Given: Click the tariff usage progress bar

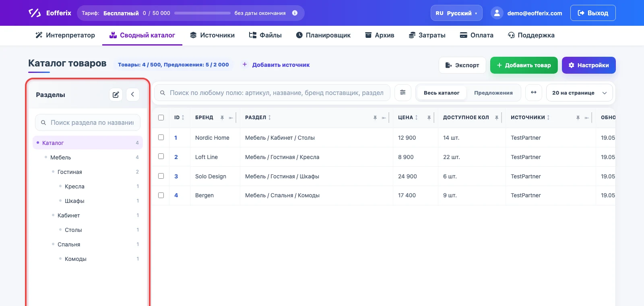Looking at the screenshot, I should [202, 13].
